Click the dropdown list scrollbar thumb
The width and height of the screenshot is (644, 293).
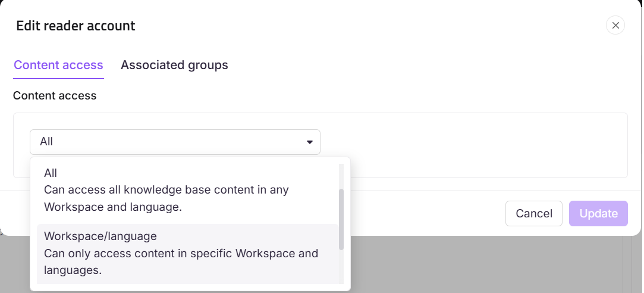tap(341, 219)
